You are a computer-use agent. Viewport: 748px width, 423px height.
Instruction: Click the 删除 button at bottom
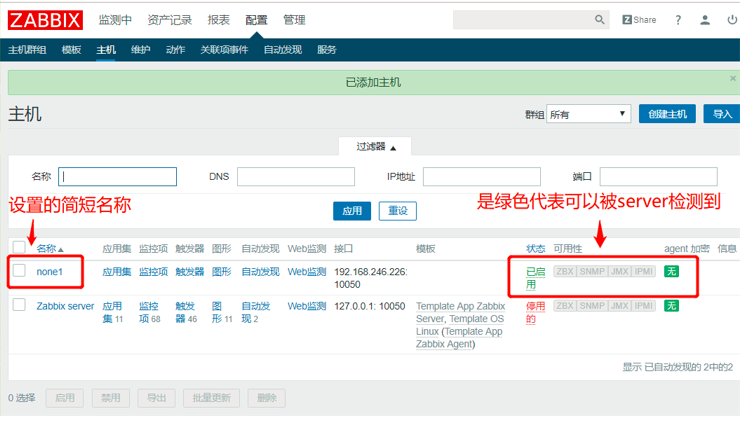point(267,398)
